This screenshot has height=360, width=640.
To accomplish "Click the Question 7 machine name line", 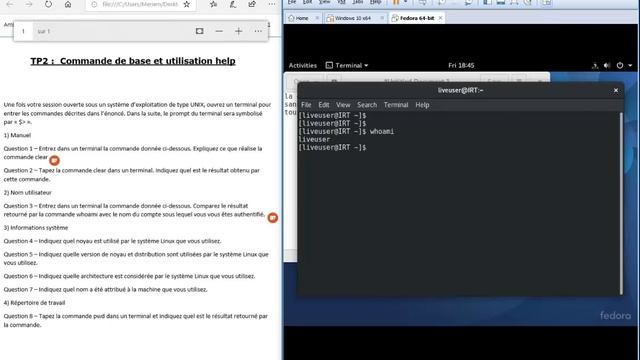I will 106,289.
